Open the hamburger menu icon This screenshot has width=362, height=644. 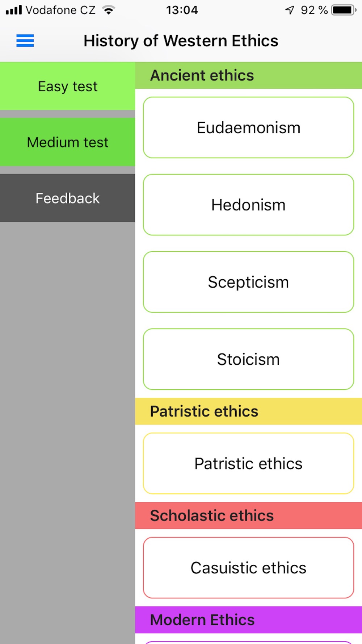pos(25,41)
